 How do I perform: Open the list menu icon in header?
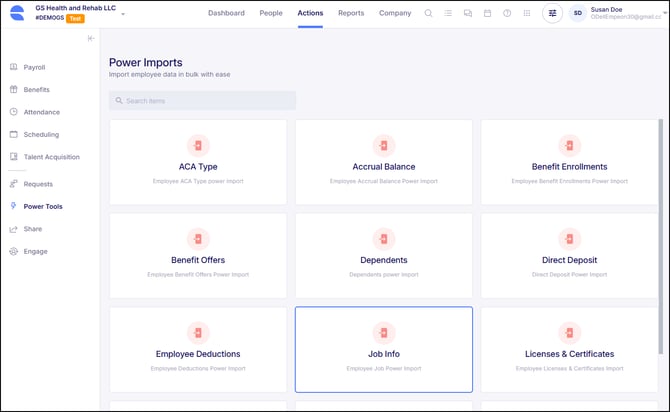pyautogui.click(x=448, y=13)
